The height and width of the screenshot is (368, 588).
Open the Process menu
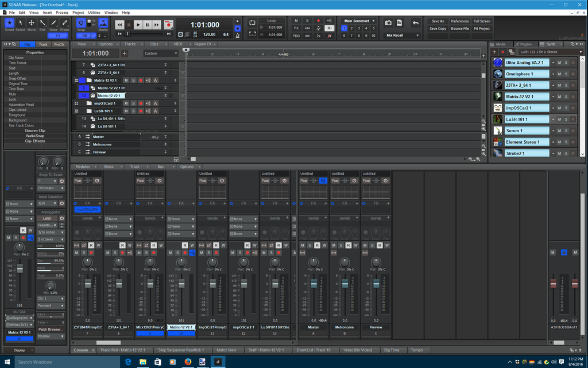(x=62, y=12)
